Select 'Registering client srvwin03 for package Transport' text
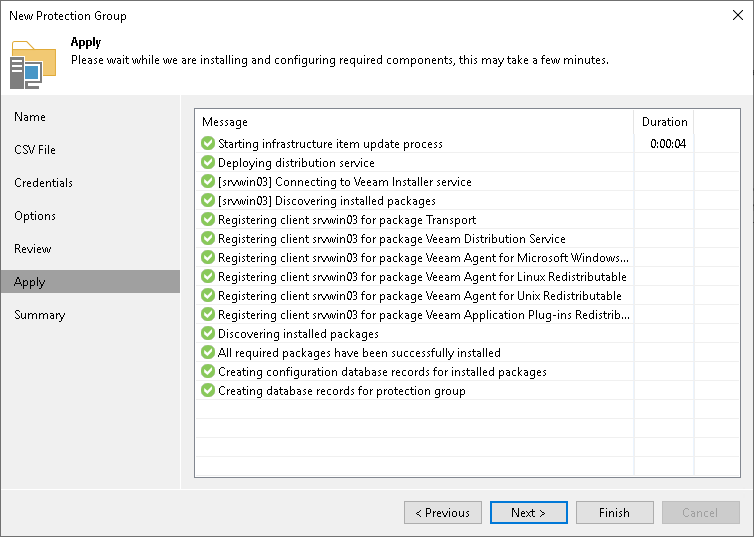 [347, 220]
